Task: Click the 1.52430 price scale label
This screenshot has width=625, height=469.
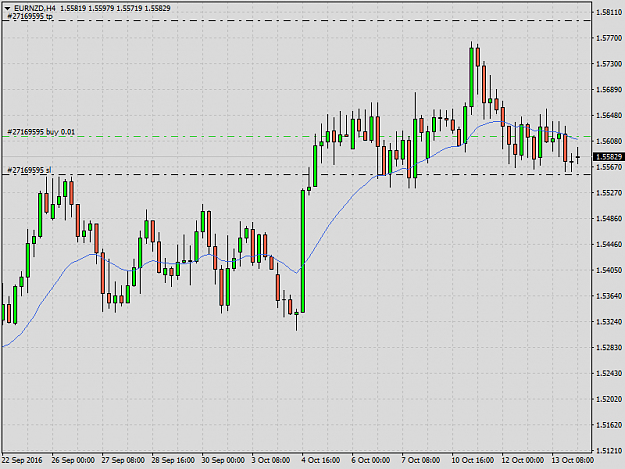Action: pos(609,373)
